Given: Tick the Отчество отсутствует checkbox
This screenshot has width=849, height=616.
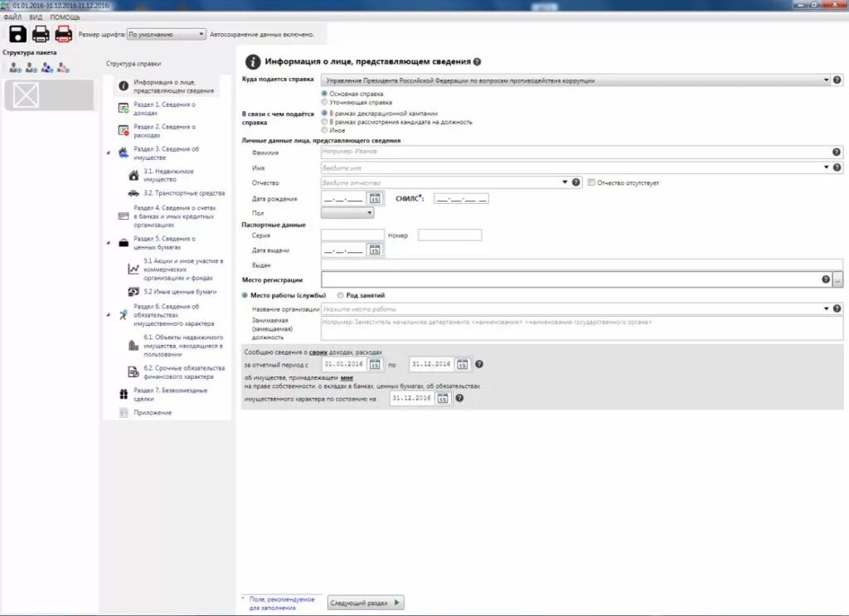Looking at the screenshot, I should click(591, 182).
